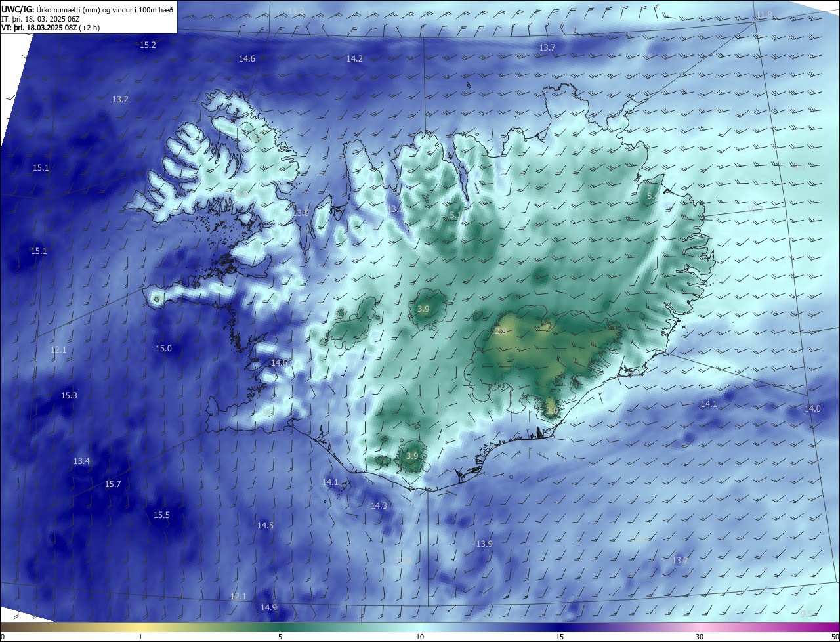
Task: Click the 13.9 value label
Action: pyautogui.click(x=484, y=544)
